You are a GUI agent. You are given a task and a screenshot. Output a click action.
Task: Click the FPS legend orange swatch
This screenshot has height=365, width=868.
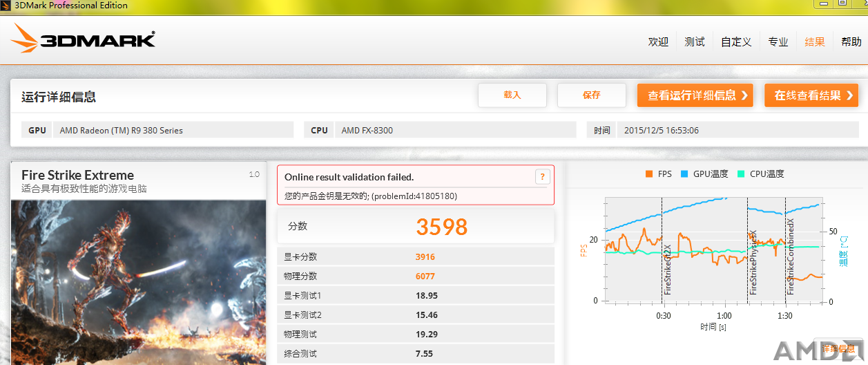coord(648,174)
